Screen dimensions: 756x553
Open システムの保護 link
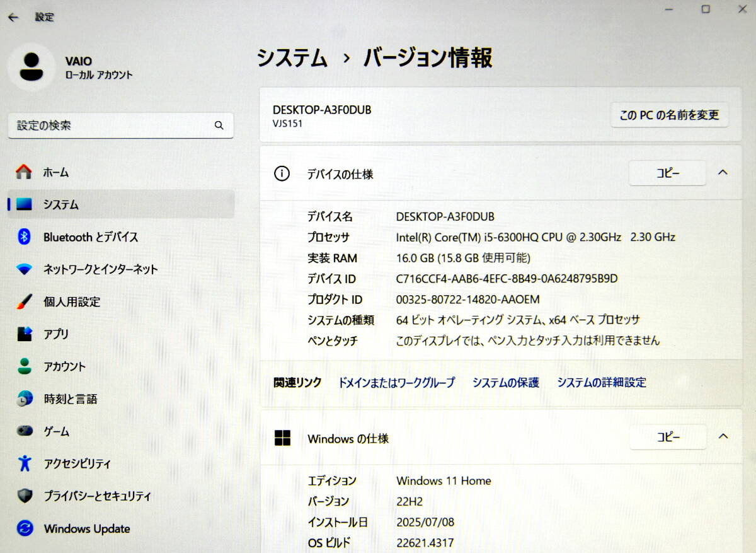506,382
